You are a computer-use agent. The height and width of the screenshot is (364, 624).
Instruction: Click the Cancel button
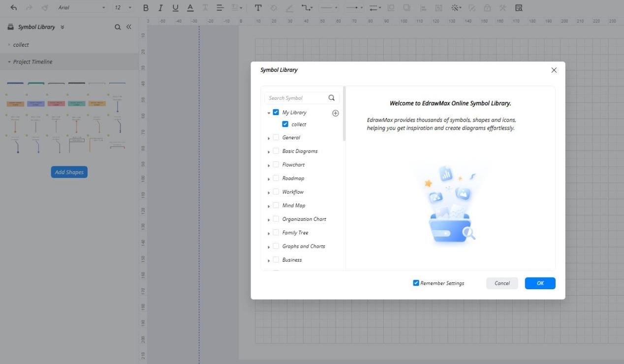pos(502,283)
